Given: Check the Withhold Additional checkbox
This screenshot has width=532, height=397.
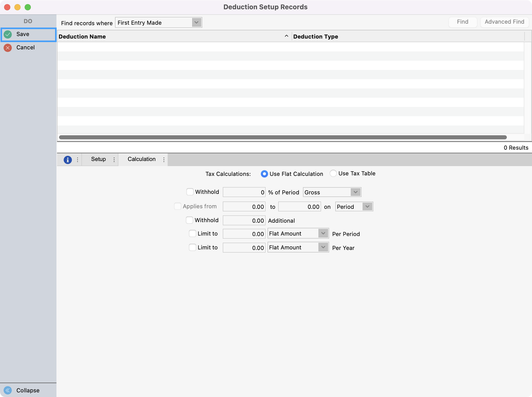Looking at the screenshot, I should click(x=189, y=220).
